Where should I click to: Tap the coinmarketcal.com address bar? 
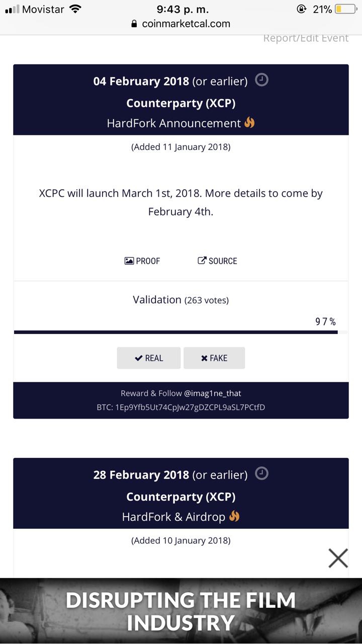tap(181, 24)
